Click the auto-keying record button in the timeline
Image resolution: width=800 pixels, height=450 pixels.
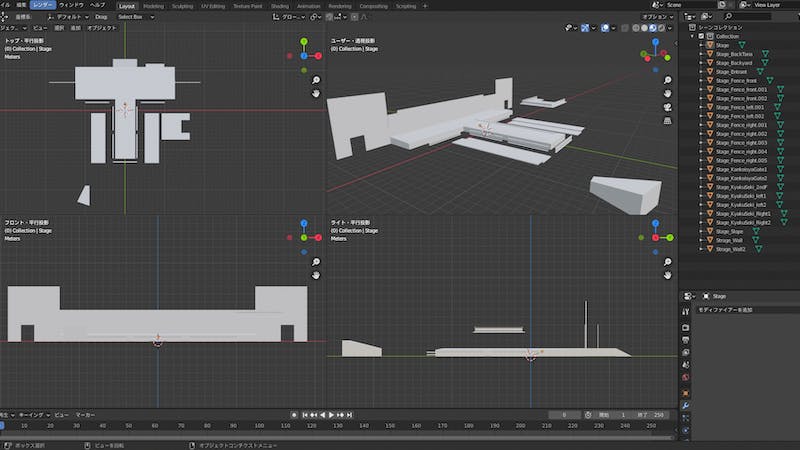pyautogui.click(x=293, y=414)
